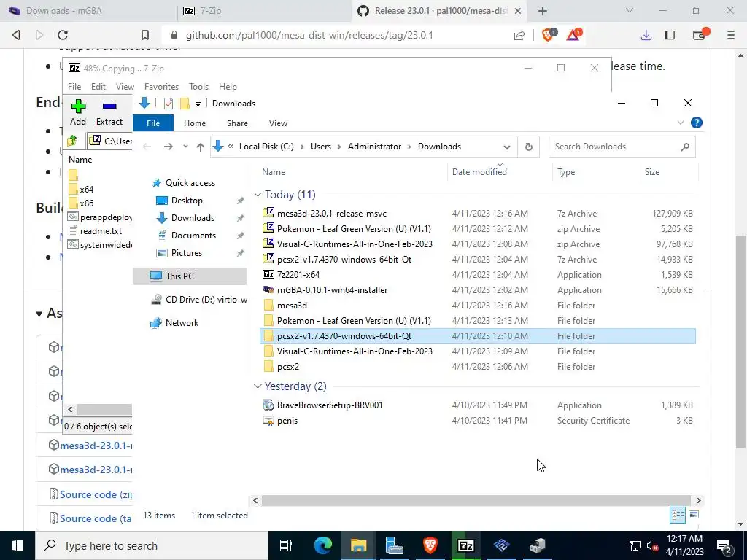Image resolution: width=747 pixels, height=560 pixels.
Task: Open Brave Rewards triangle icon
Action: coord(574,35)
